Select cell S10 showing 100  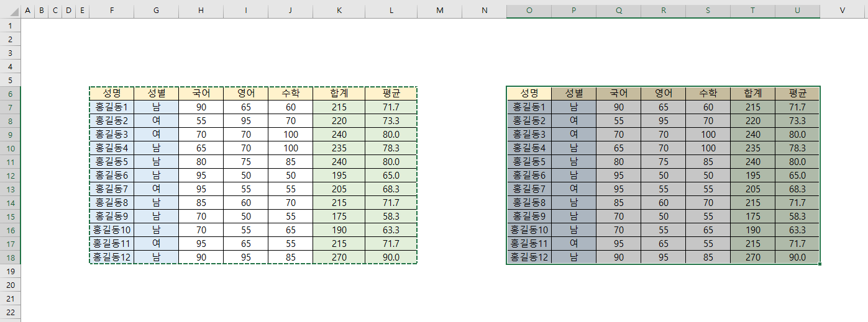(708, 148)
